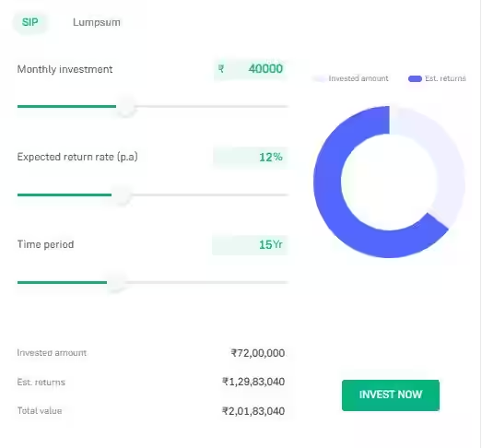Image resolution: width=482 pixels, height=448 pixels.
Task: Click the Time period slider handle
Action: point(116,282)
